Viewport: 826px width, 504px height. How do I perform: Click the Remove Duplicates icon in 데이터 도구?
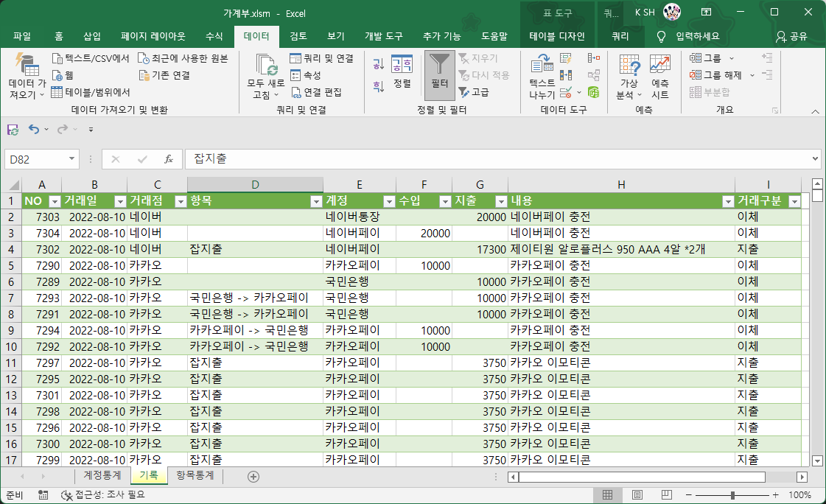point(566,75)
